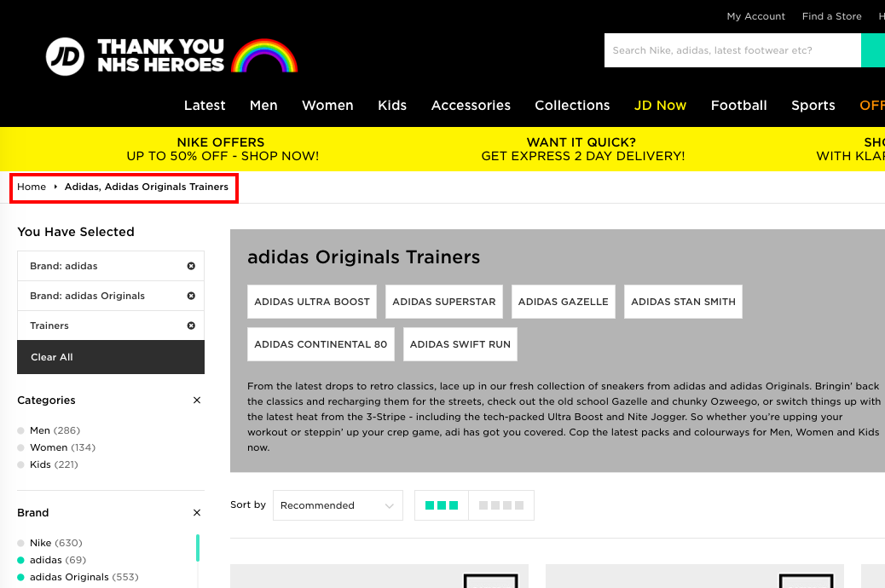
Task: Click the Adidas Swift Run button
Action: [460, 344]
